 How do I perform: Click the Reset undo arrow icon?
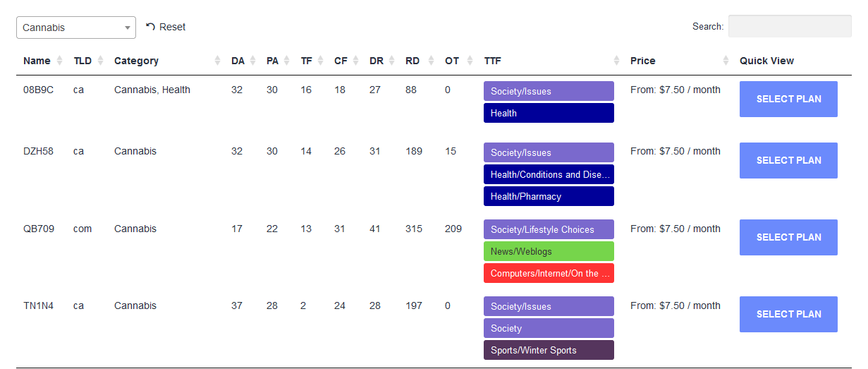coord(150,27)
